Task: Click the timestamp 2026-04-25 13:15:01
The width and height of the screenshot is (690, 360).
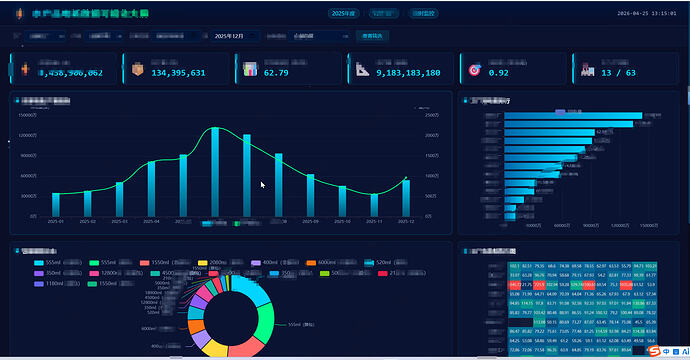Action: click(646, 13)
